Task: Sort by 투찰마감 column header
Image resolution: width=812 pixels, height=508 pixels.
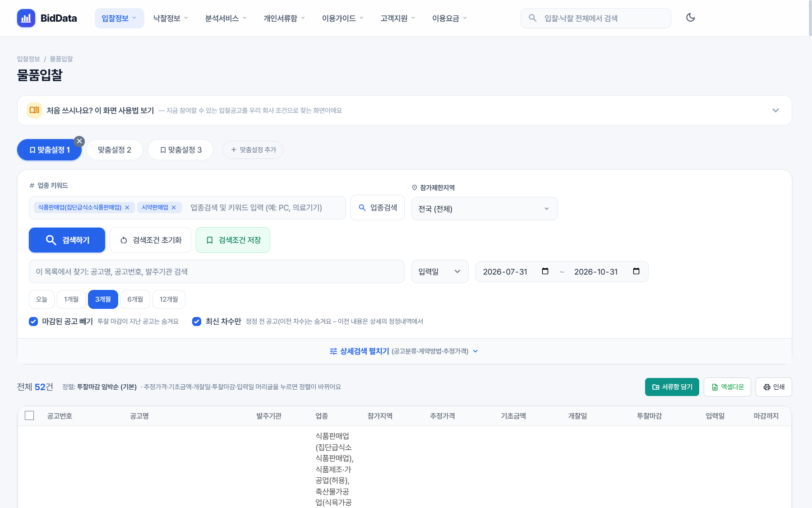Action: coord(649,416)
